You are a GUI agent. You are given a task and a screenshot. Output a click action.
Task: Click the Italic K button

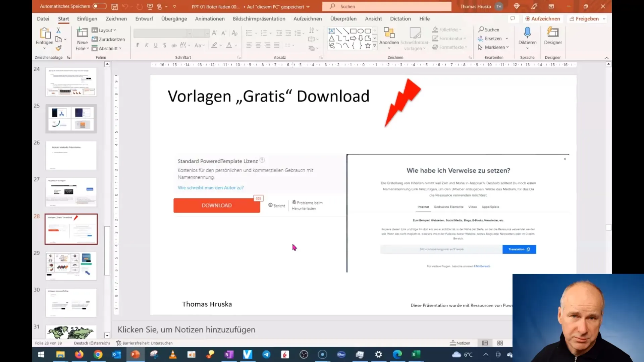click(147, 45)
